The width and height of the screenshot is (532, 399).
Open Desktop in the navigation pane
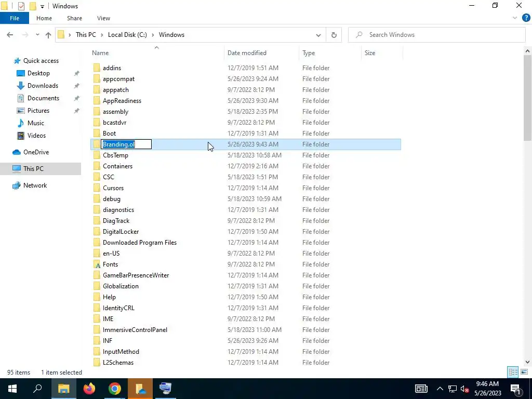(x=38, y=73)
